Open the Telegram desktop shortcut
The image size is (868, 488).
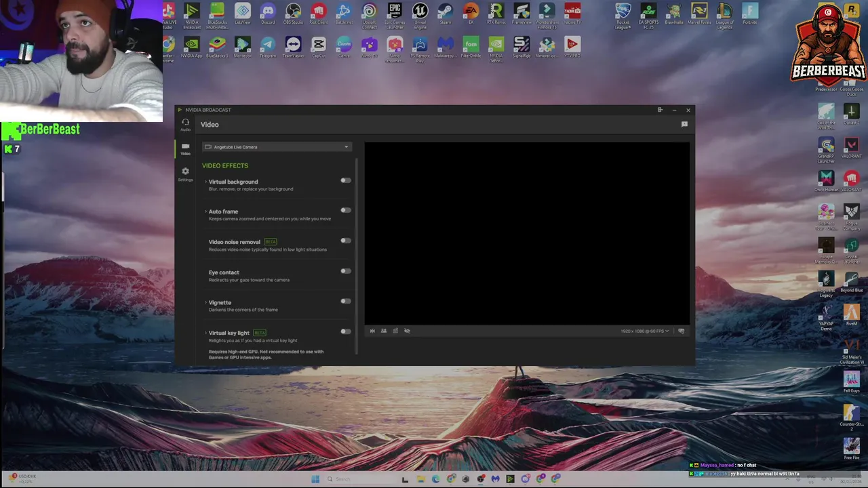pyautogui.click(x=268, y=47)
